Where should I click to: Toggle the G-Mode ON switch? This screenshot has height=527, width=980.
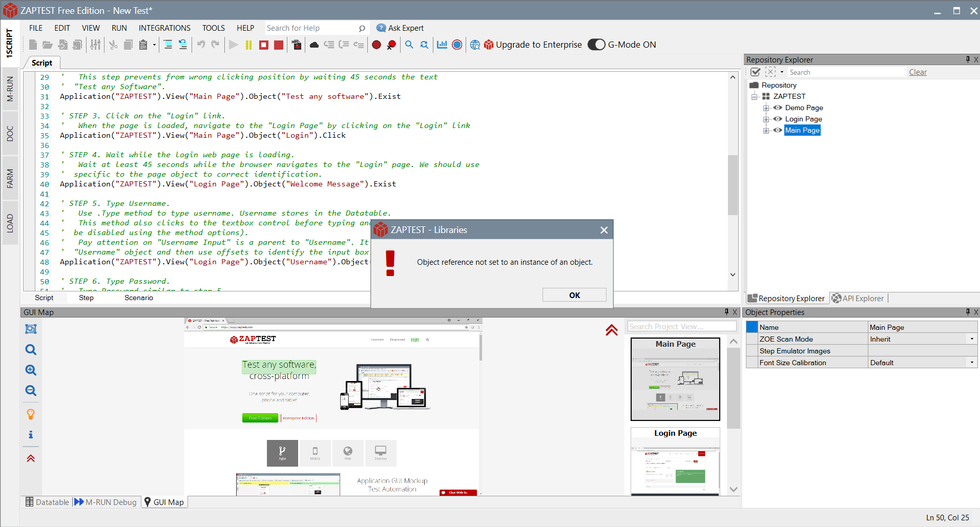point(596,45)
